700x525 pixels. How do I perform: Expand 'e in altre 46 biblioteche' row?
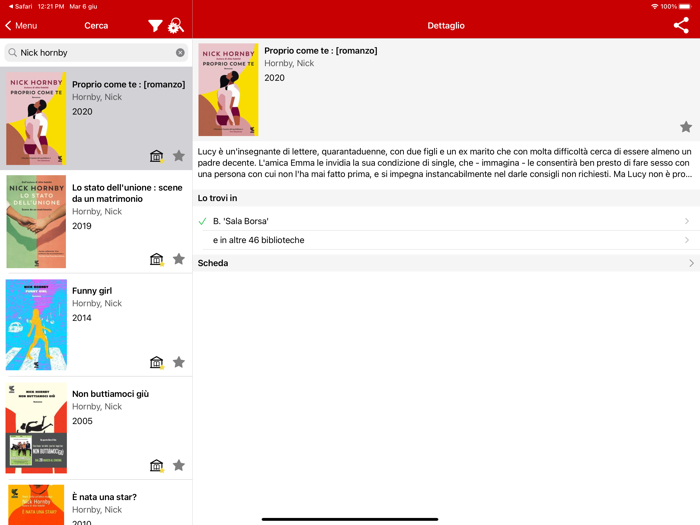point(446,240)
